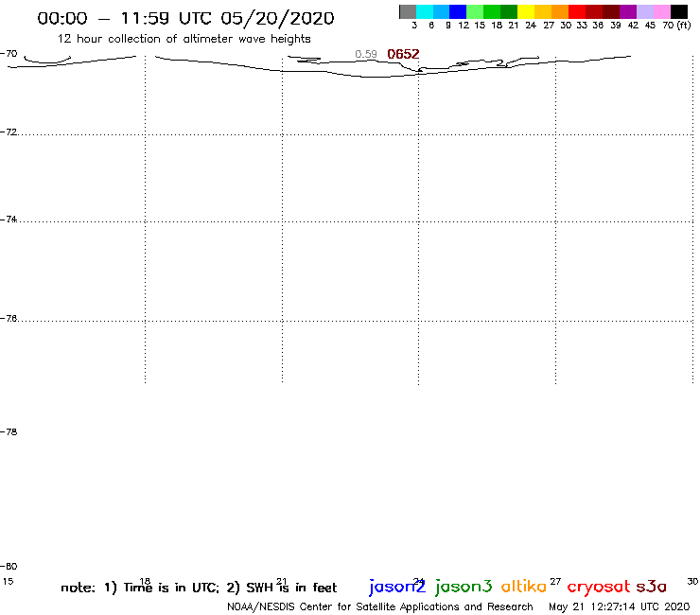Viewport: 700px width, 615px height.
Task: Click the red 'cryosat' satellite label
Action: coord(599,588)
